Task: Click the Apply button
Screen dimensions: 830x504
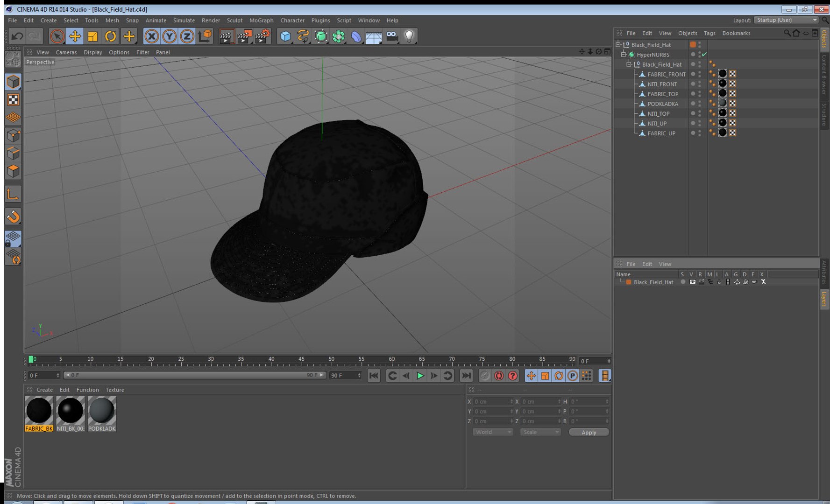Action: pos(589,432)
